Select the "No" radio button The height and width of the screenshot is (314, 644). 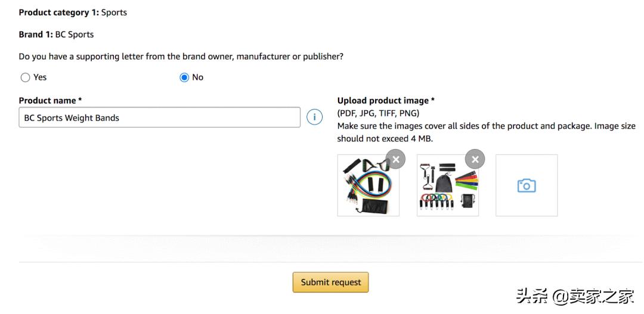184,77
